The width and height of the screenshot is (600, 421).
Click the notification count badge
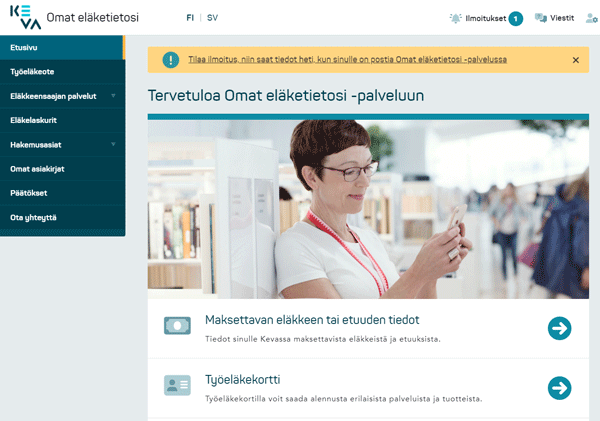pos(515,18)
